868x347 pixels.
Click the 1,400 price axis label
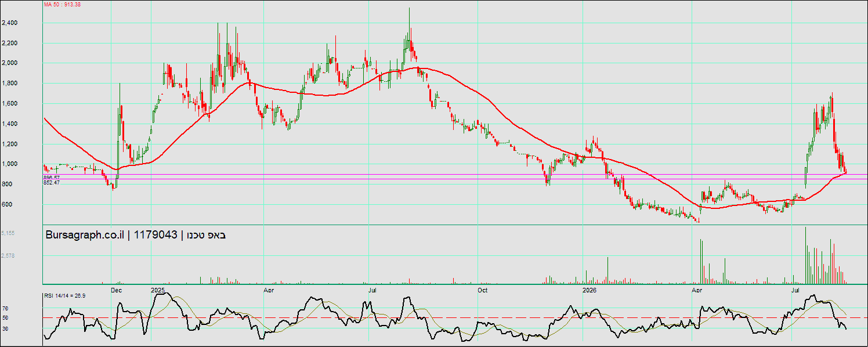pyautogui.click(x=11, y=124)
